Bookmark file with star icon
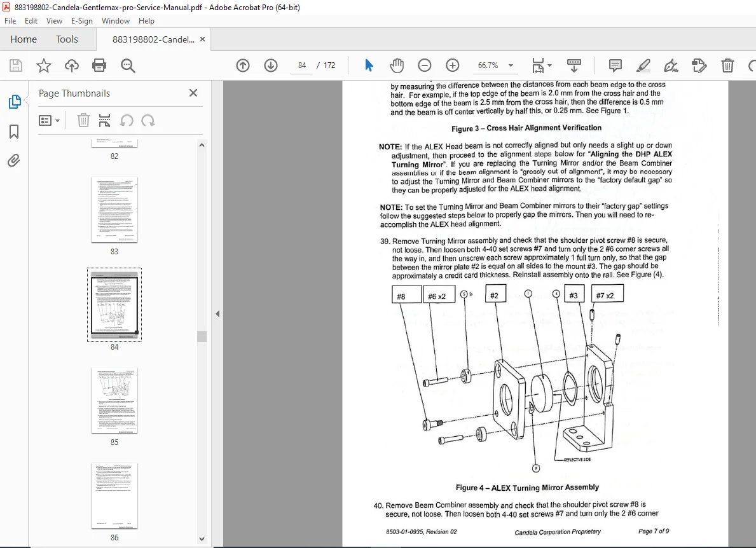This screenshot has width=756, height=548. pos(44,65)
